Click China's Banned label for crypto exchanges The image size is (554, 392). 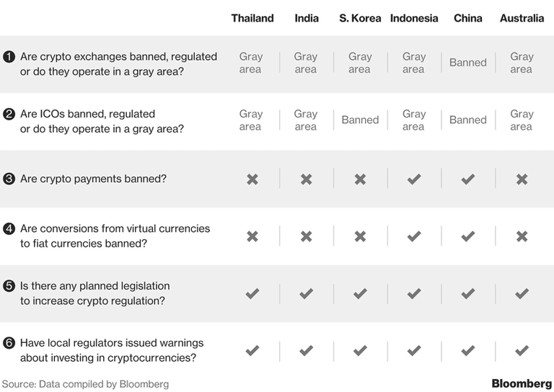click(x=468, y=63)
